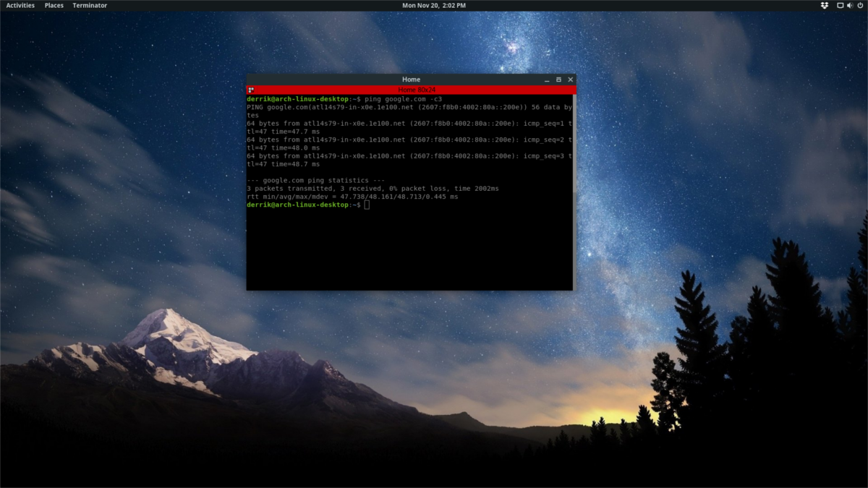868x488 pixels.
Task: Open the Places menu
Action: [54, 5]
